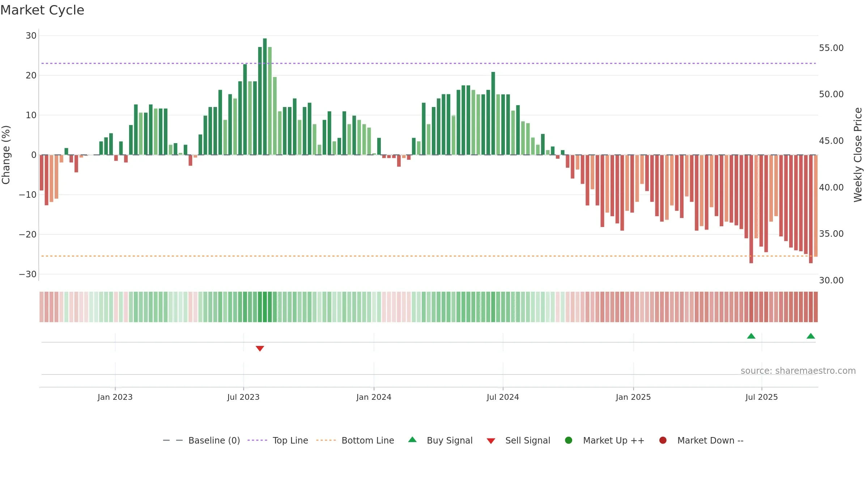Click the 30.00 right-axis price label
868x488 pixels.
(x=831, y=281)
